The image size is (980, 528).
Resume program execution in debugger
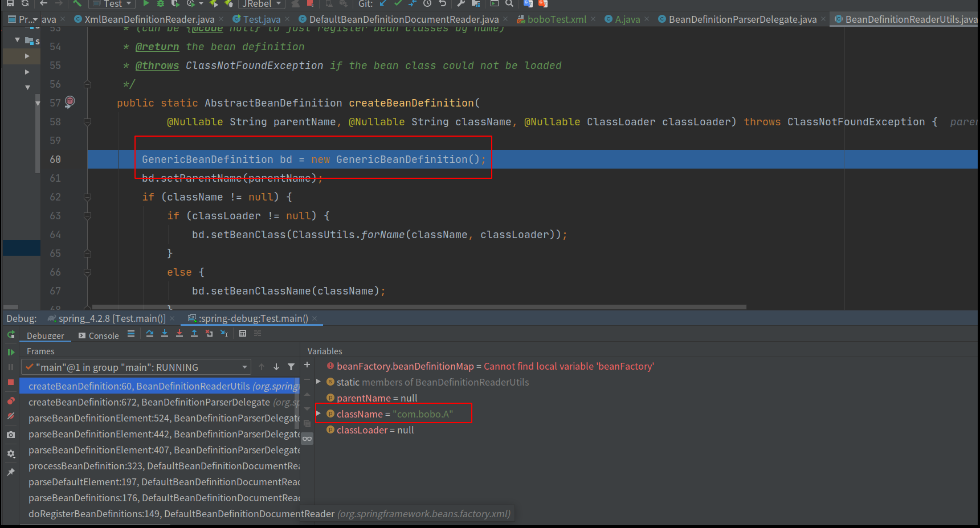[x=11, y=352]
